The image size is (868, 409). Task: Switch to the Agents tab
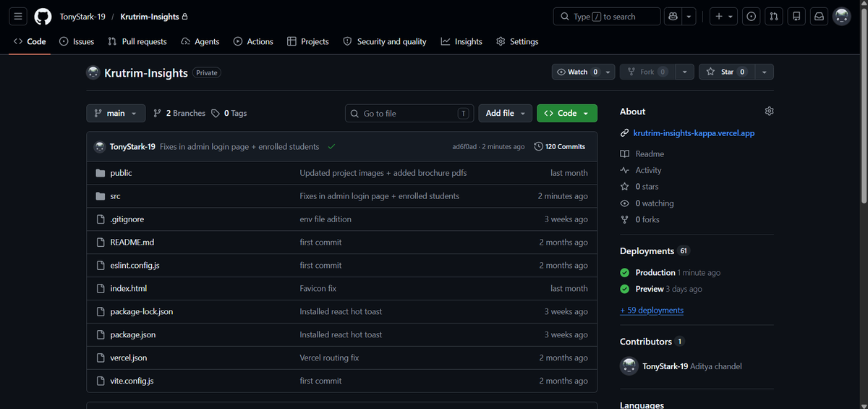pyautogui.click(x=200, y=41)
